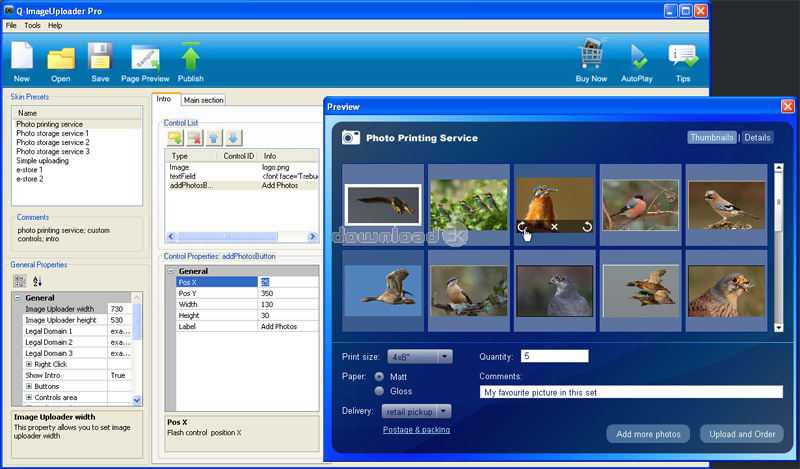Viewport: 800px width, 469px height.
Task: Click the Quantity input field
Action: click(x=554, y=356)
